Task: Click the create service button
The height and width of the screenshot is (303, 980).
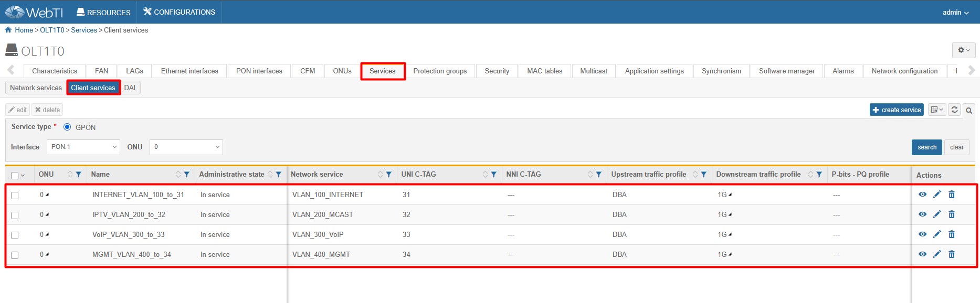Action: coord(896,110)
